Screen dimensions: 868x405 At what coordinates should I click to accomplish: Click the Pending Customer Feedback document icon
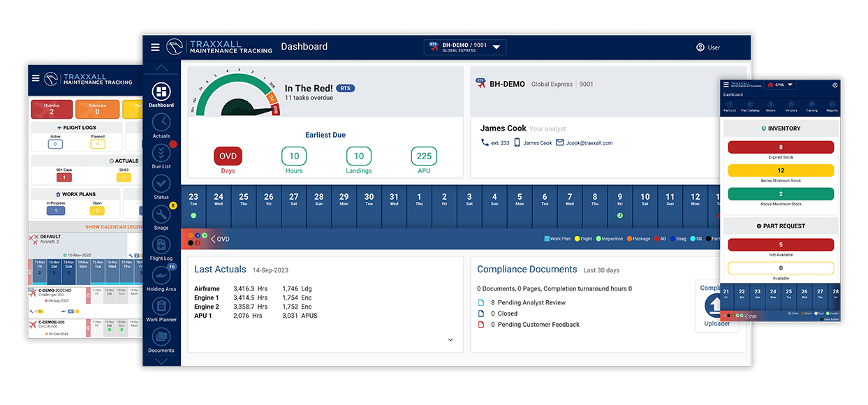pos(480,325)
